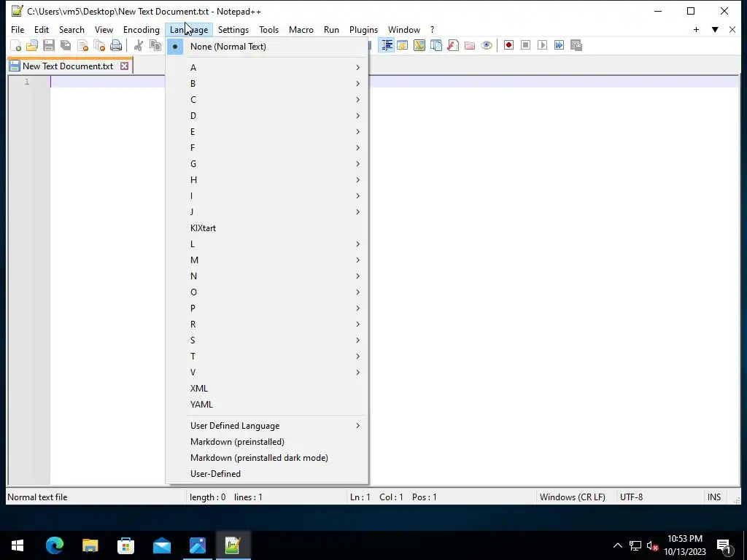Expand the S languages submenu
This screenshot has height=560, width=747.
click(x=267, y=340)
